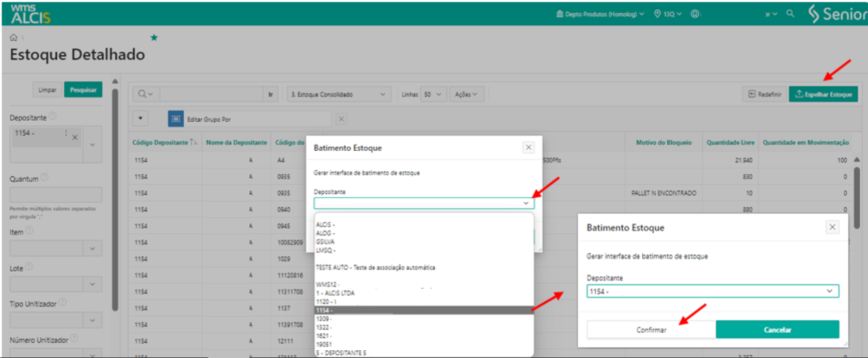Click the grid search text field
868x358 pixels.
coord(212,94)
